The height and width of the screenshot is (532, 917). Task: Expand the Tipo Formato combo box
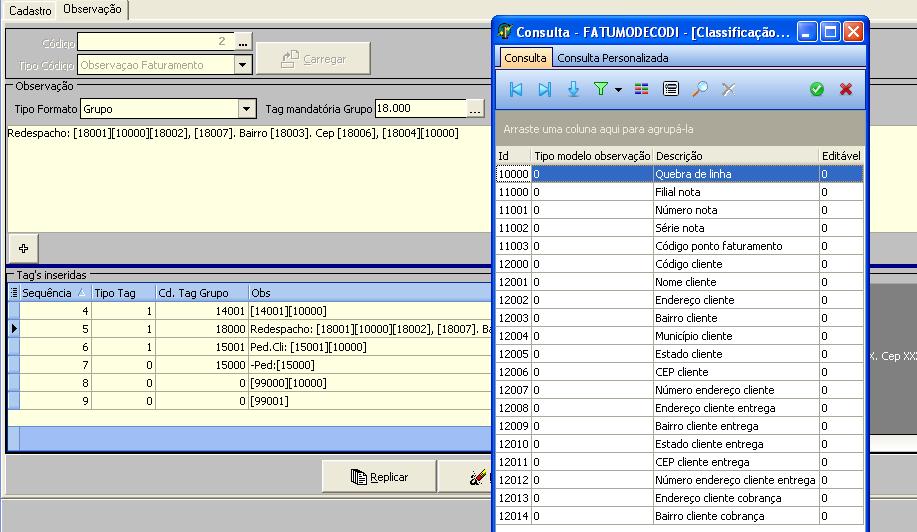click(x=247, y=108)
